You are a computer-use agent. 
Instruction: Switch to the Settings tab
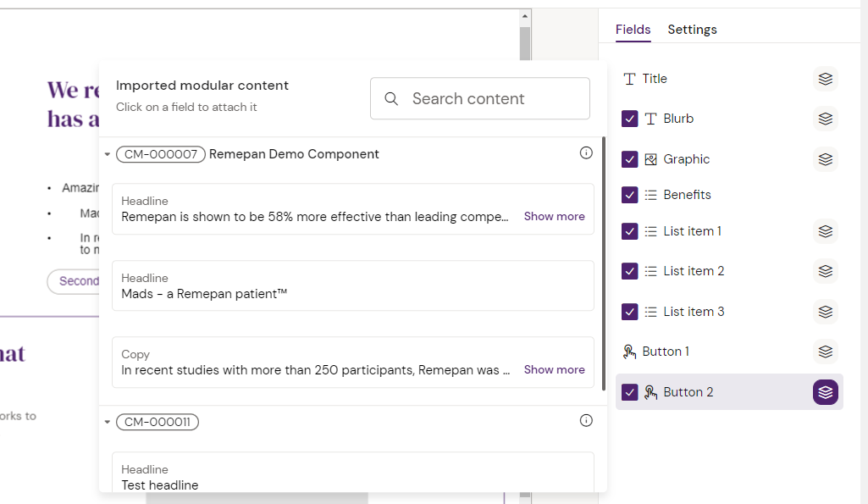(692, 30)
